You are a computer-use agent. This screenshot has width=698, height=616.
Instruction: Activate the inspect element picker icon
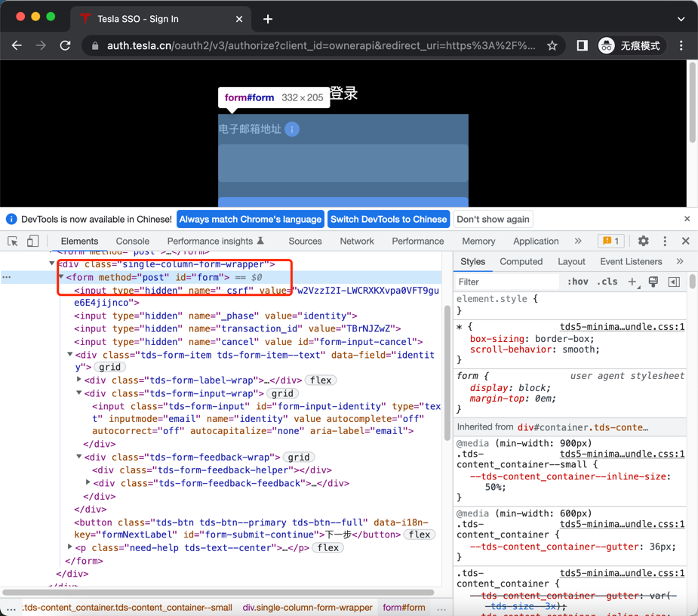pyautogui.click(x=13, y=241)
